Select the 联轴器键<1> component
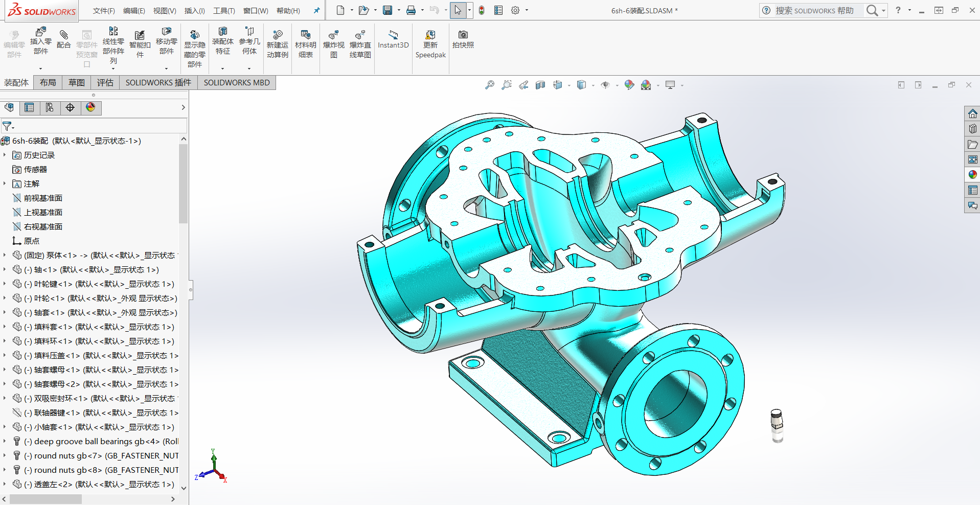The height and width of the screenshot is (505, 980). coord(95,412)
